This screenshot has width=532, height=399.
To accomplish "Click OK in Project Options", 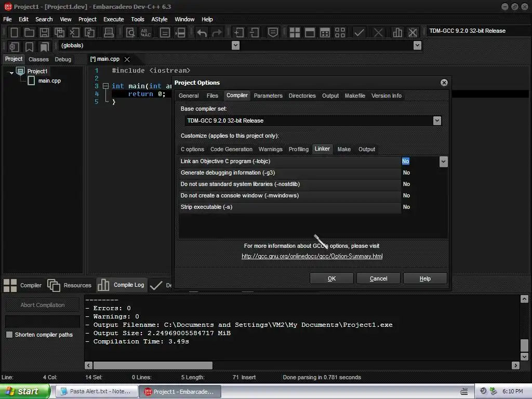I will [x=331, y=278].
